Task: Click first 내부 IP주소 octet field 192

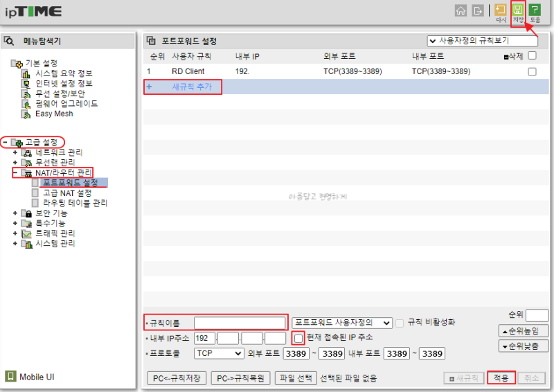Action: [204, 338]
